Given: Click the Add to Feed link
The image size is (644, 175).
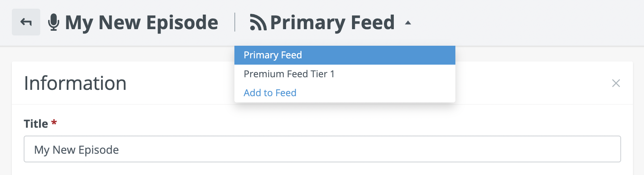Looking at the screenshot, I should (270, 93).
